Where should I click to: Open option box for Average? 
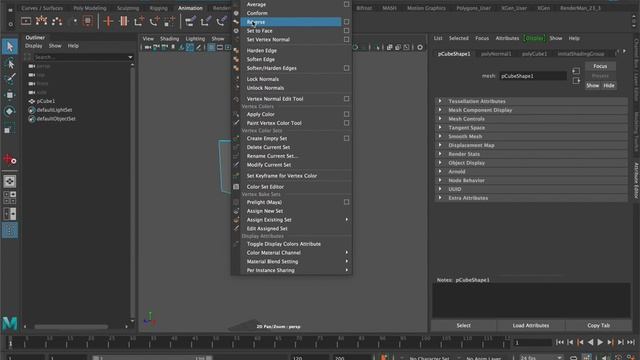pyautogui.click(x=347, y=4)
